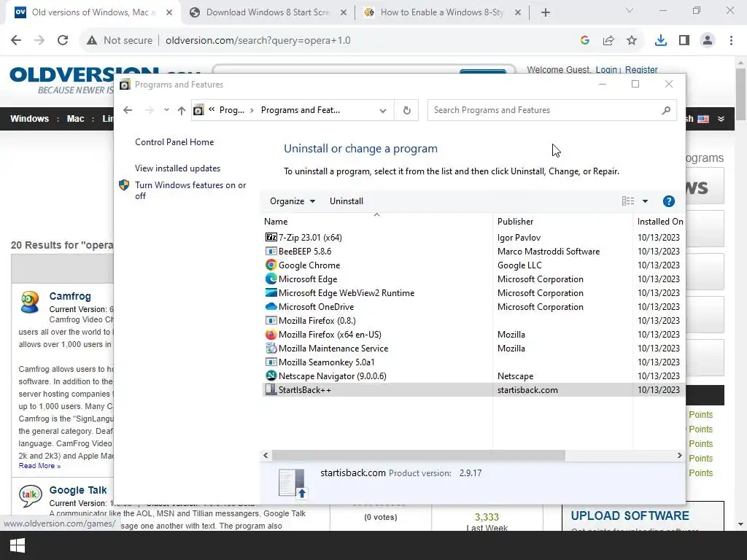Click the 7-Zip program icon
The width and height of the screenshot is (747, 560).
(x=271, y=237)
